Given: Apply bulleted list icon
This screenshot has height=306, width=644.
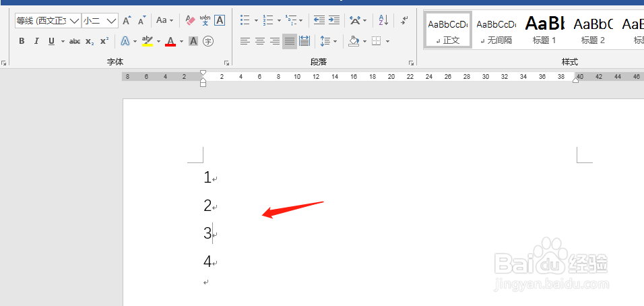Looking at the screenshot, I should 245,20.
